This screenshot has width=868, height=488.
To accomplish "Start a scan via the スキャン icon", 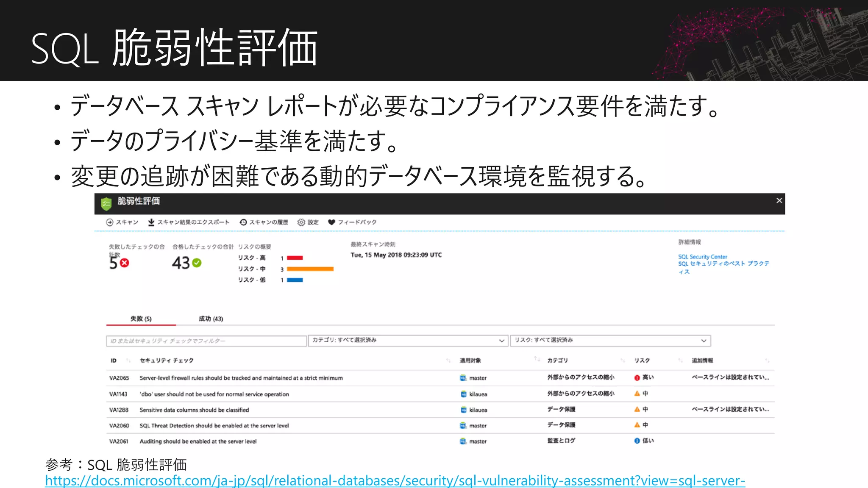I will (x=110, y=222).
